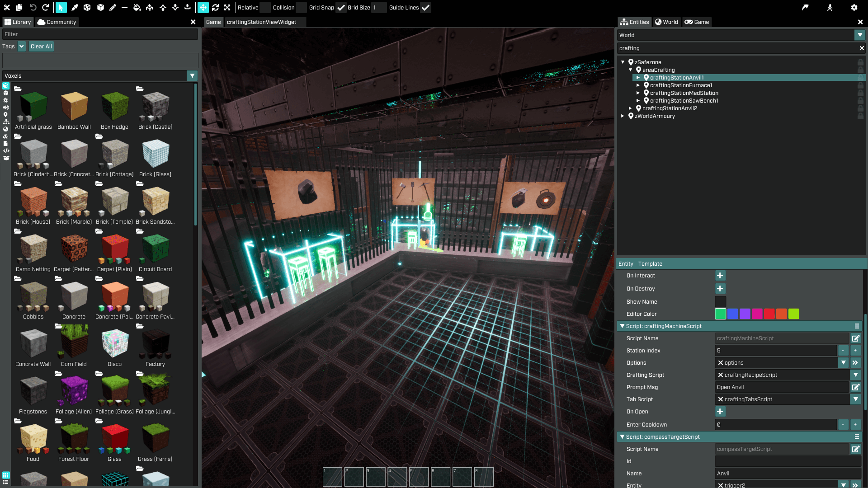This screenshot has height=488, width=868.
Task: Open the World tab
Action: (x=666, y=22)
